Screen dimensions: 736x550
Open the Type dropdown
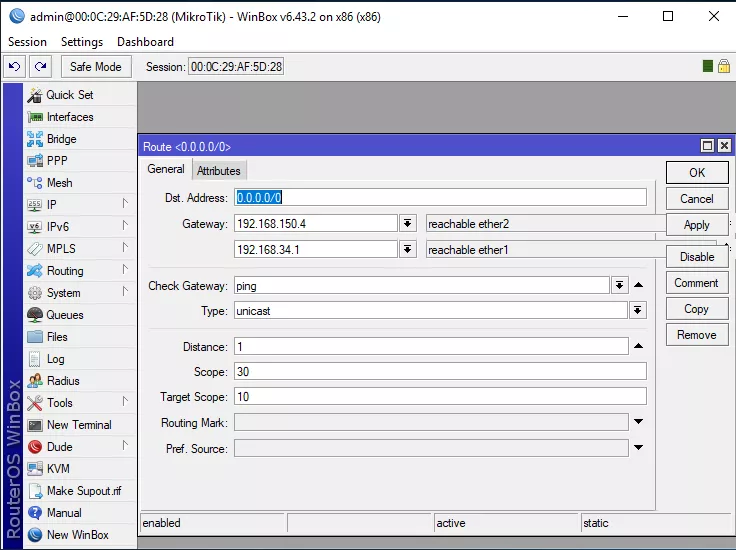click(x=637, y=310)
